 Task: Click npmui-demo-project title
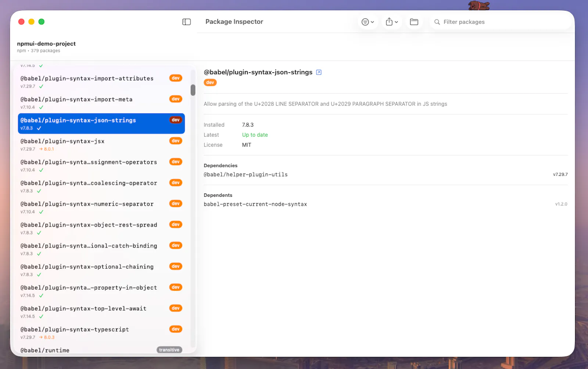point(46,44)
